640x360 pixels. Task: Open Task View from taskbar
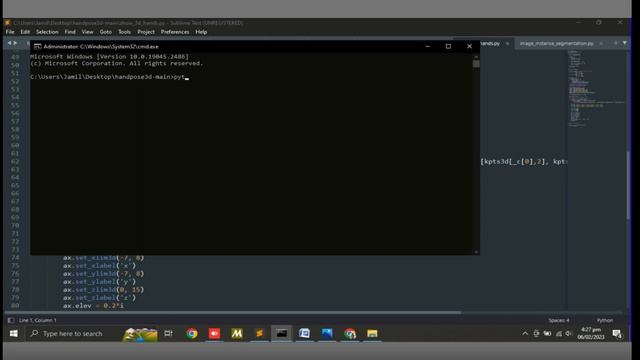(168, 333)
